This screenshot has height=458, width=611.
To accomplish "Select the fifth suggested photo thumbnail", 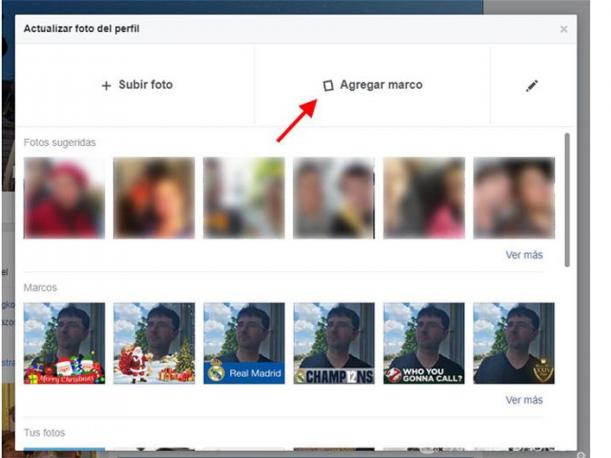I will coord(424,198).
